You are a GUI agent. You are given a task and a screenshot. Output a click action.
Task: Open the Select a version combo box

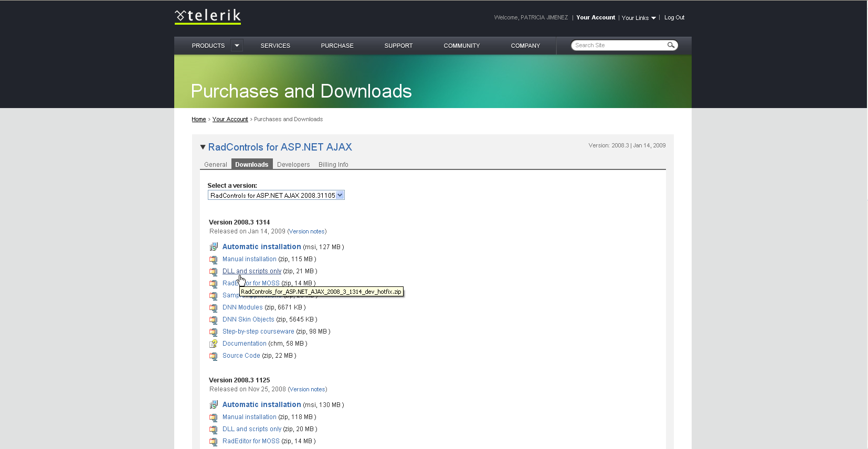pos(340,195)
